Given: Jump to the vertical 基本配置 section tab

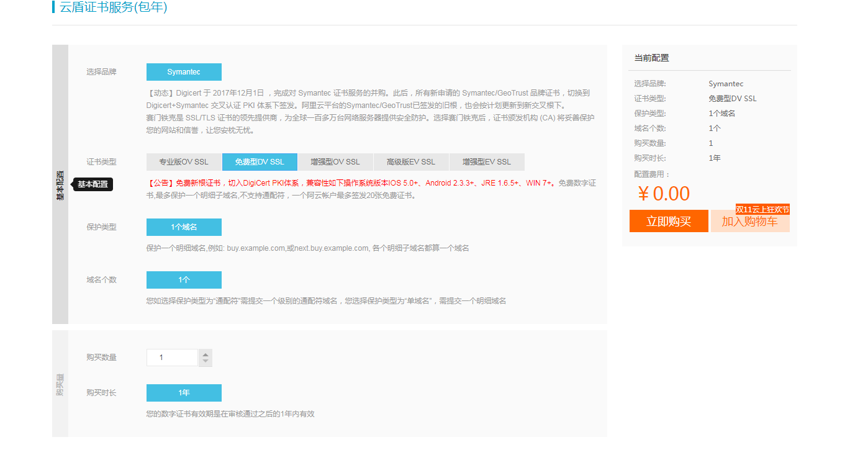Looking at the screenshot, I should (60, 184).
